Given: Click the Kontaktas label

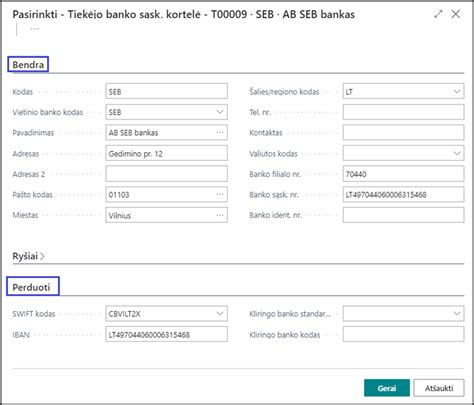Looking at the screenshot, I should pyautogui.click(x=266, y=133).
